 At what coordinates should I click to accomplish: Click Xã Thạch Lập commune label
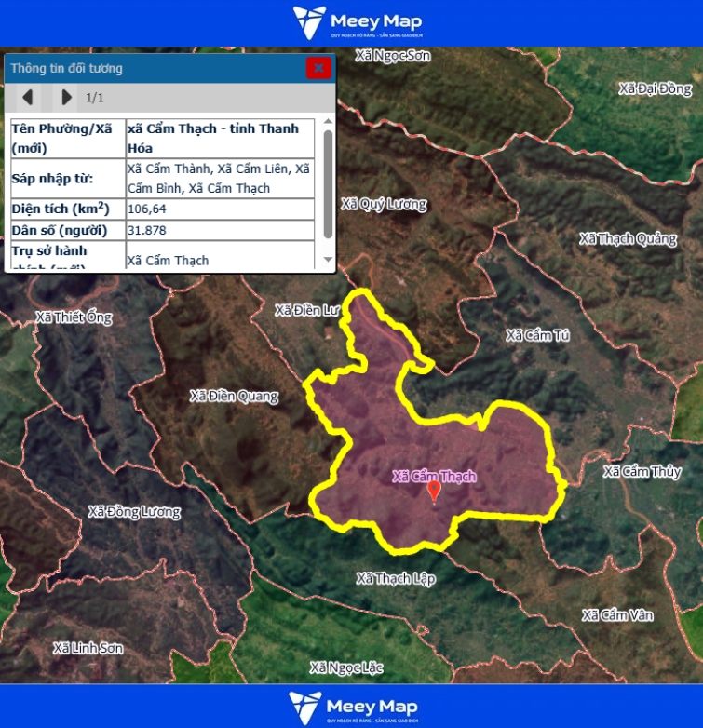point(396,578)
